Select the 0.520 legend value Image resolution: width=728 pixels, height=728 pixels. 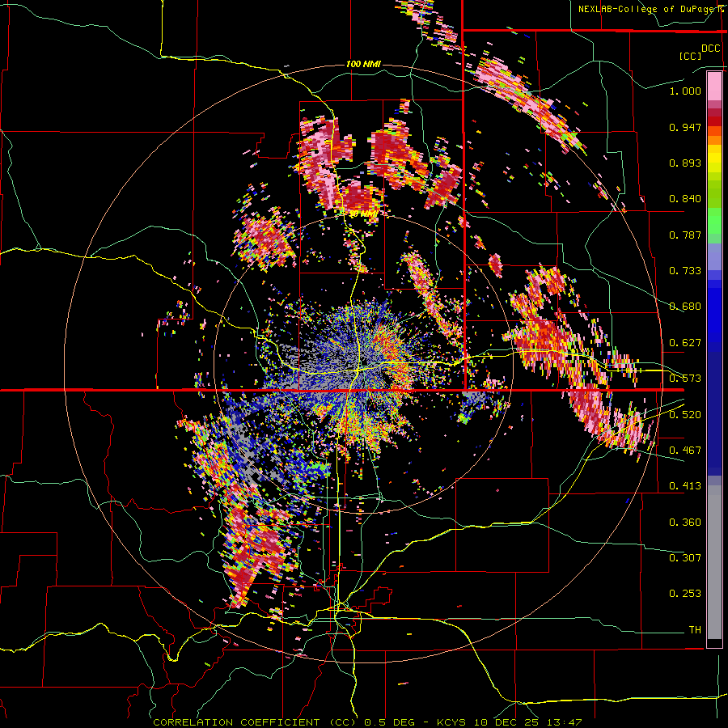click(x=685, y=415)
